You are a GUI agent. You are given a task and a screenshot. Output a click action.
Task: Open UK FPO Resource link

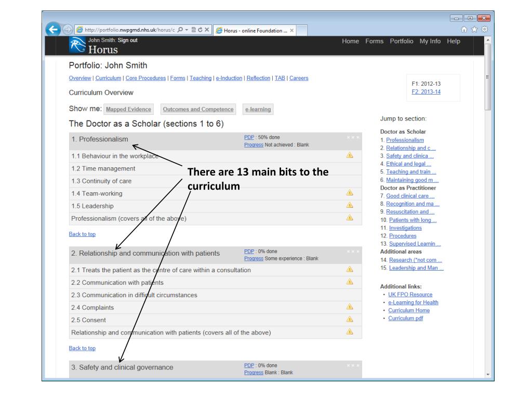(410, 295)
